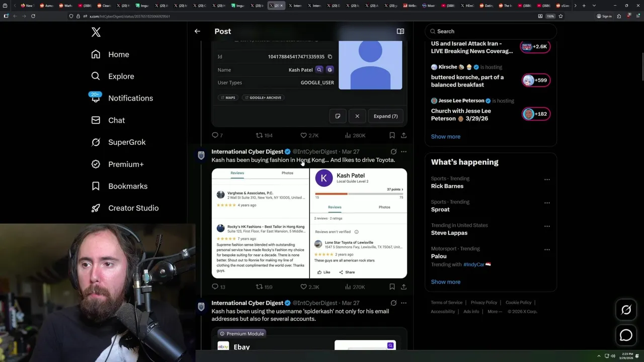Image resolution: width=644 pixels, height=362 pixels.
Task: Bookmark the tweet with 280K views
Action: (x=392, y=135)
